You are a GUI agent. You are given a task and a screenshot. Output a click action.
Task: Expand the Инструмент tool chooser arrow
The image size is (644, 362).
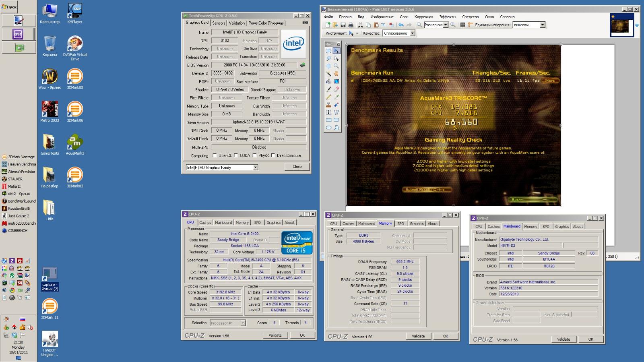(x=357, y=33)
